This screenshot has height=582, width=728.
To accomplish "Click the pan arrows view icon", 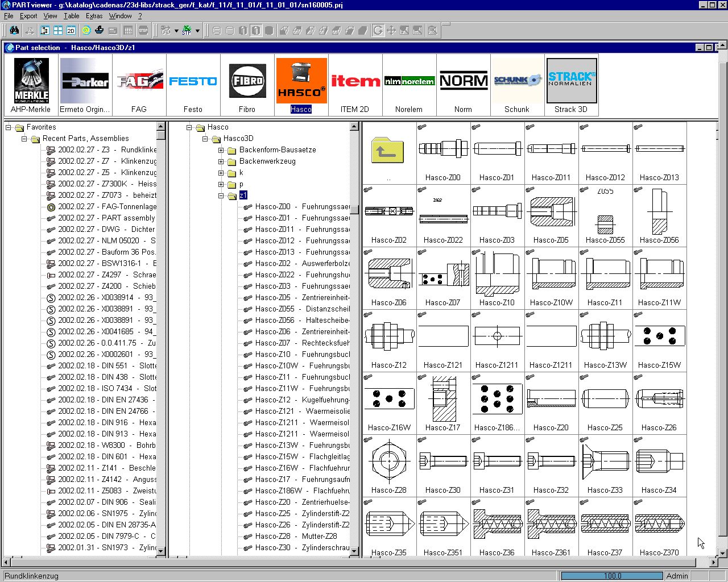I will 391,30.
